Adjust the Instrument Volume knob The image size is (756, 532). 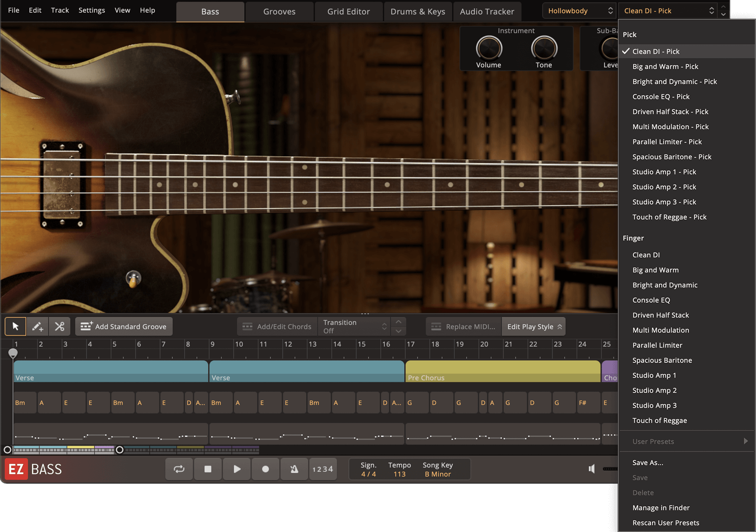coord(489,48)
